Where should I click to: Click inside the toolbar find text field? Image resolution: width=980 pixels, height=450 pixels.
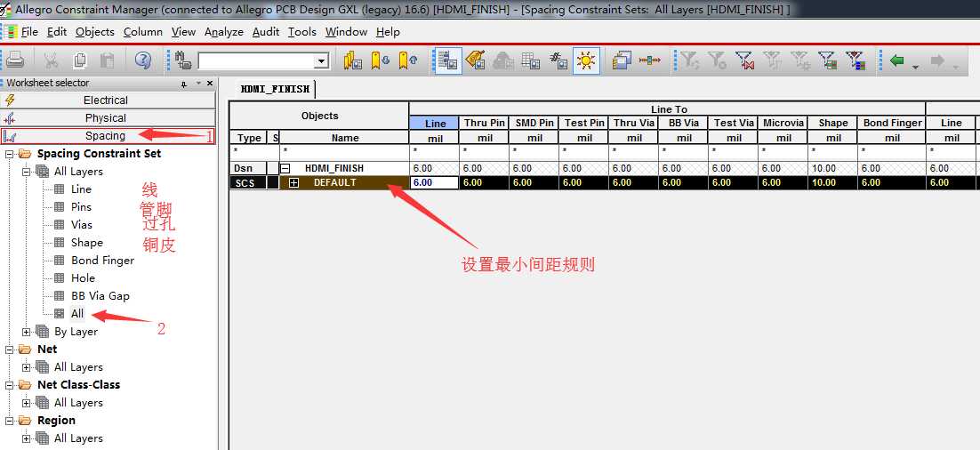[256, 61]
